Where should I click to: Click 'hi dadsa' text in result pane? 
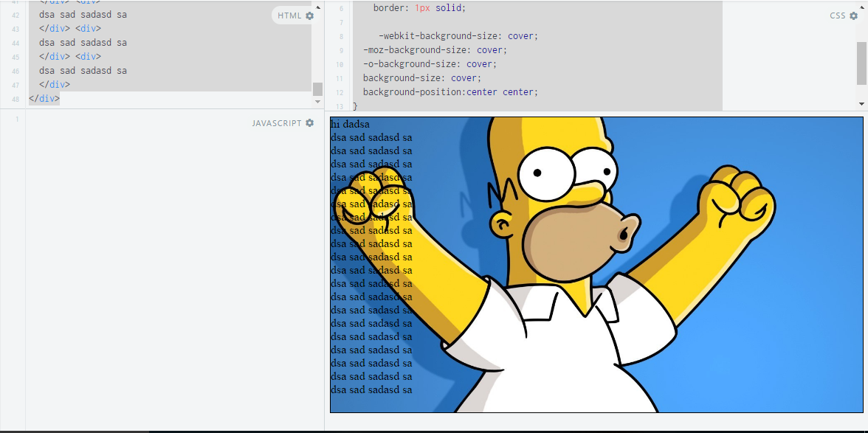point(350,125)
